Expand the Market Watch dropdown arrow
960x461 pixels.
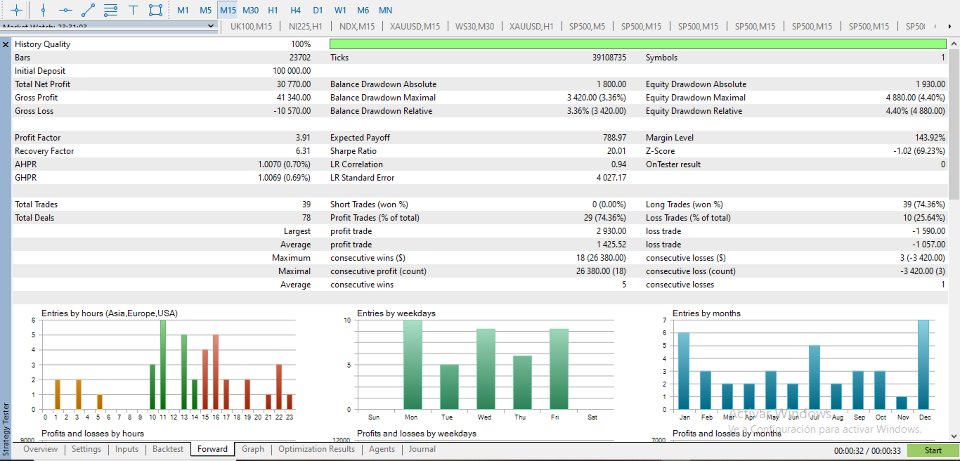click(212, 26)
